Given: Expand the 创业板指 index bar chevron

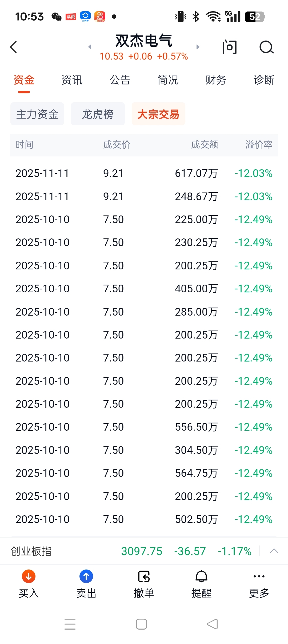Looking at the screenshot, I should 274,551.
